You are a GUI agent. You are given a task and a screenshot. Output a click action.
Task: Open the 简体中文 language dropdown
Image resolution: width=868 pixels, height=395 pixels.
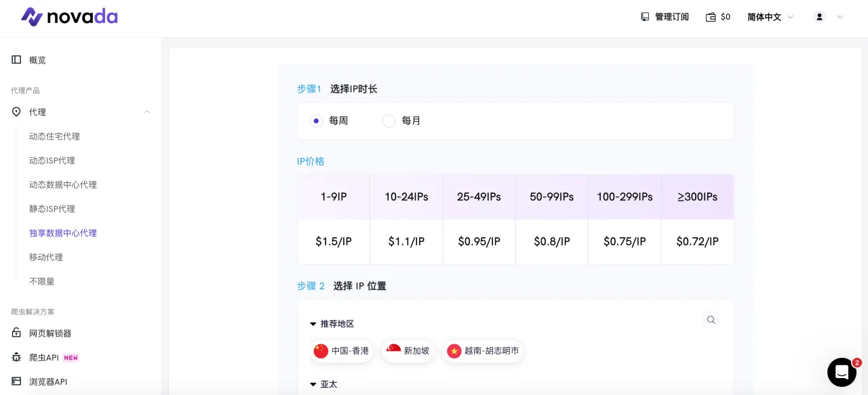(x=770, y=17)
